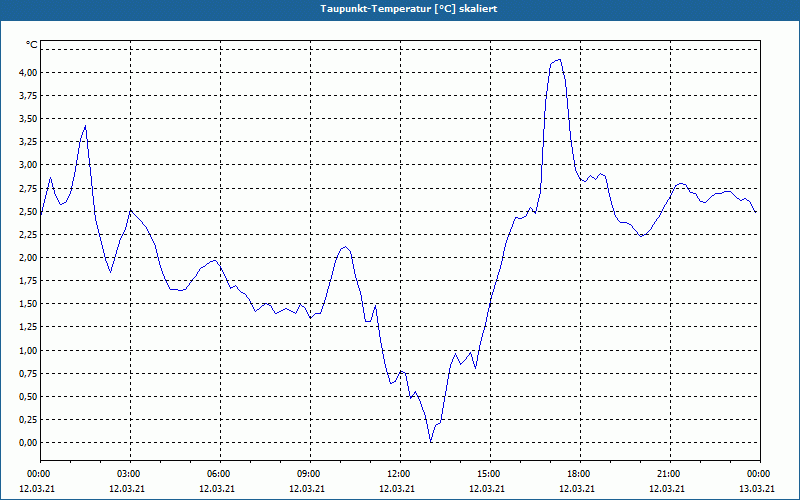Screen dimensions: 800x500
Task: Click the 1,75 y-axis label
Action: tap(28, 281)
